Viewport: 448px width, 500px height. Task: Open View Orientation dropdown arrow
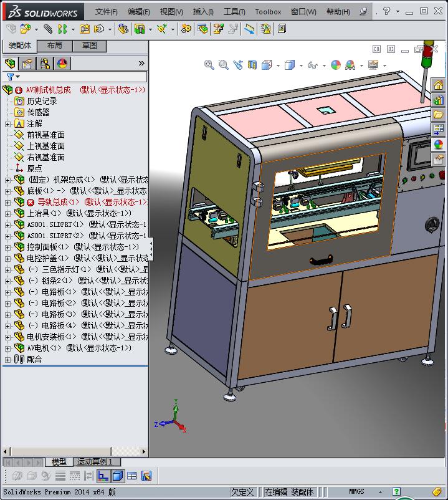pyautogui.click(x=278, y=65)
